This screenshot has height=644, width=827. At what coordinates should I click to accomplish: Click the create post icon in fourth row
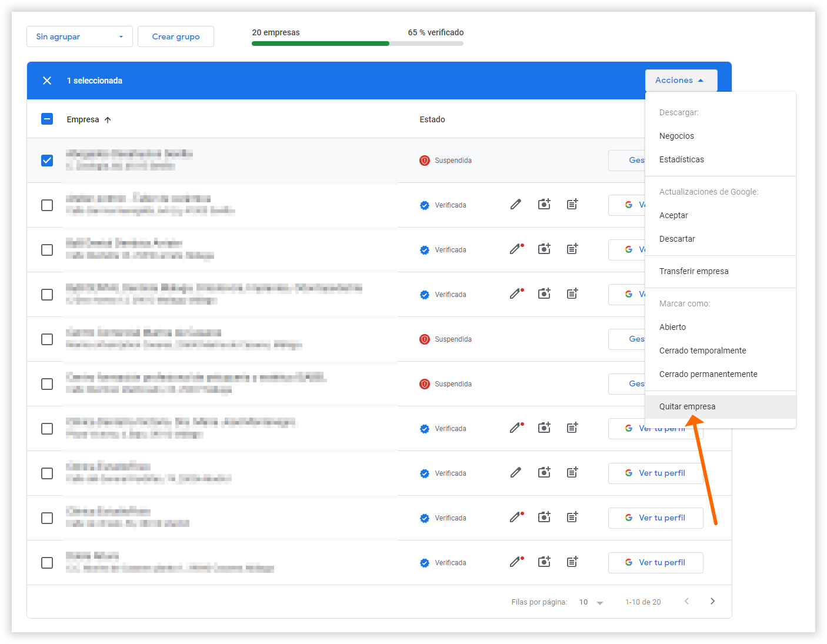click(572, 294)
